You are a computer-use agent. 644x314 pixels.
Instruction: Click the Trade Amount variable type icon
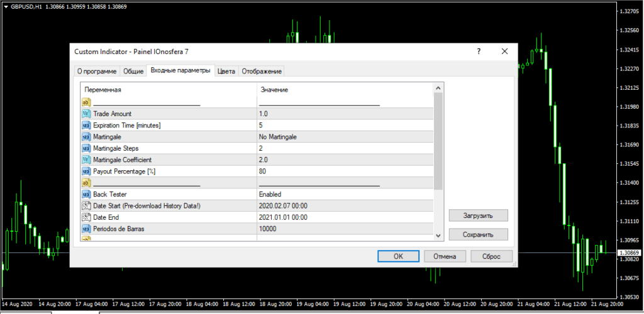tap(86, 114)
